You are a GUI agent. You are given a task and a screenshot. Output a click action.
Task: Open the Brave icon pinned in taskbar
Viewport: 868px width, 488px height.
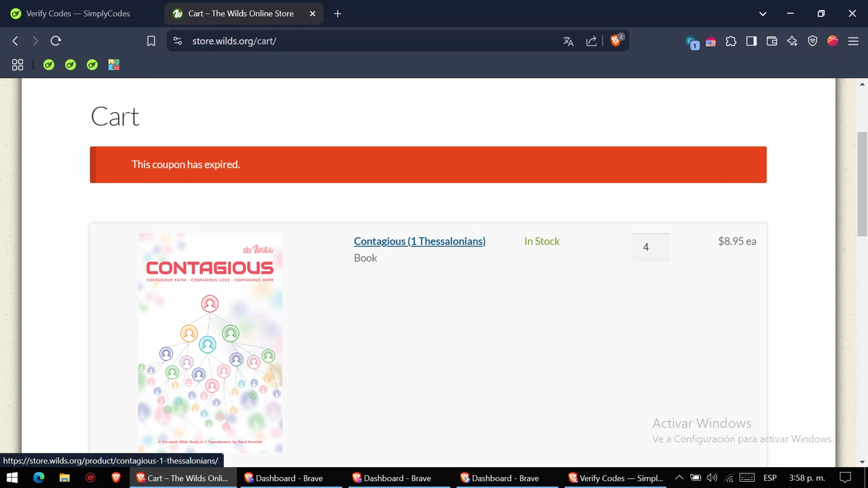tap(116, 478)
